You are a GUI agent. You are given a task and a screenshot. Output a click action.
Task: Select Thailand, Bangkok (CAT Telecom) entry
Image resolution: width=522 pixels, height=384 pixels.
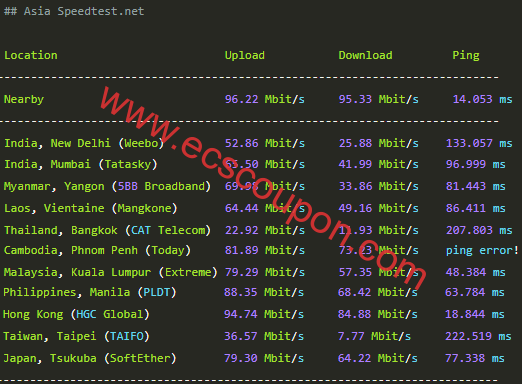[107, 230]
